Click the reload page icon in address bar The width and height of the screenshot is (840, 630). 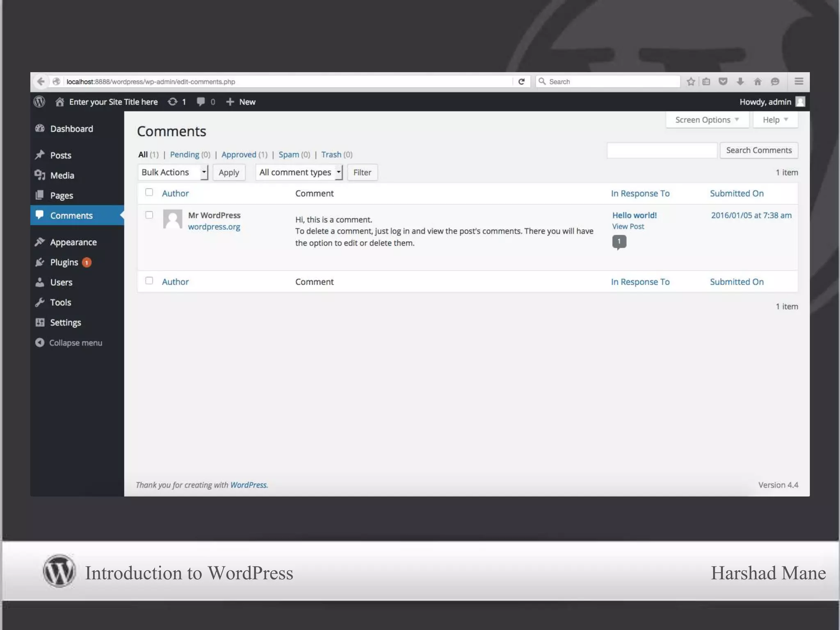click(521, 81)
